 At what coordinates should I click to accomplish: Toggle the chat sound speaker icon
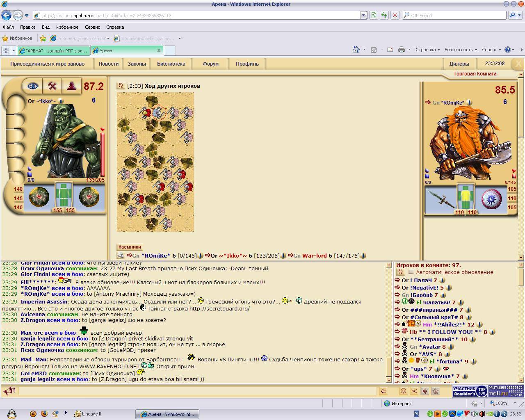[425, 391]
